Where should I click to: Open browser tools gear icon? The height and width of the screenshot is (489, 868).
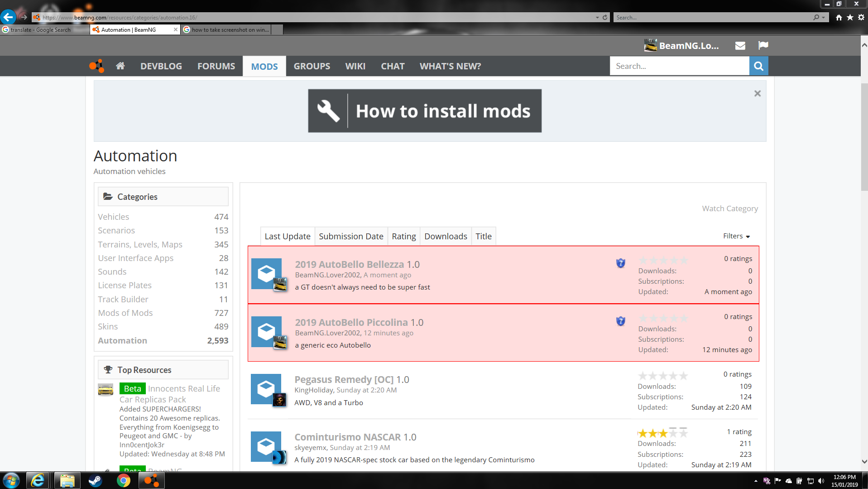click(x=861, y=17)
